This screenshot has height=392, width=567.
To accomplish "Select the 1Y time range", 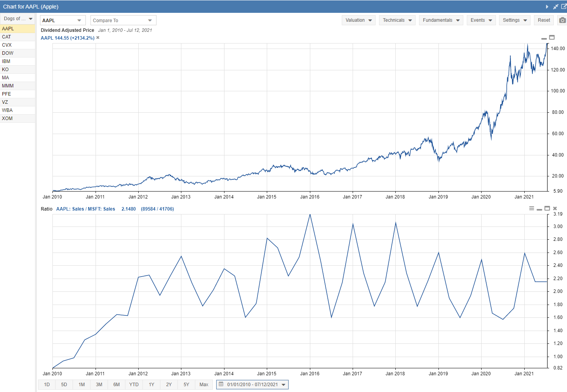I will click(x=151, y=385).
